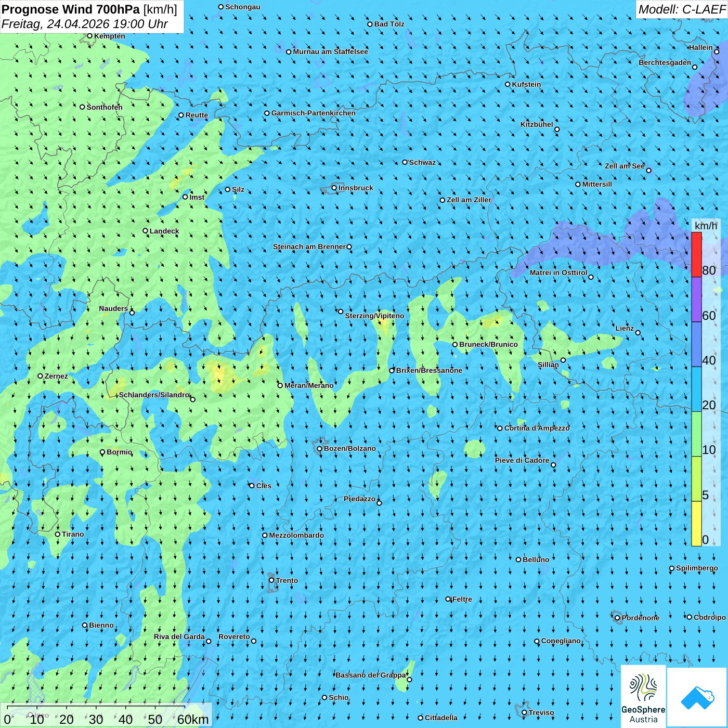The image size is (728, 728).
Task: Click the Trento city marker
Action: click(x=271, y=580)
